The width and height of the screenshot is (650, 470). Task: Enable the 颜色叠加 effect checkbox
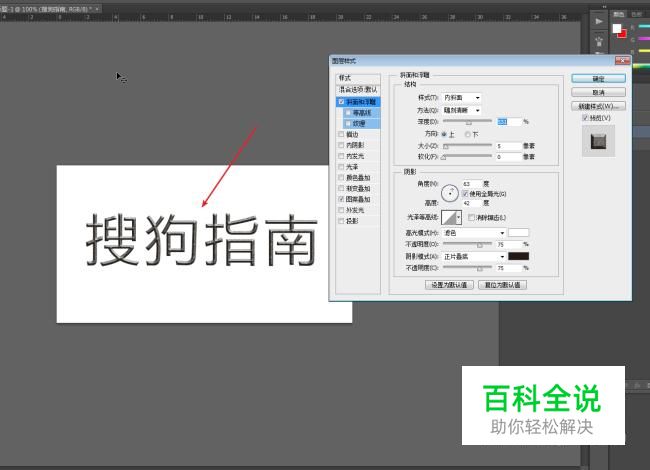point(341,177)
